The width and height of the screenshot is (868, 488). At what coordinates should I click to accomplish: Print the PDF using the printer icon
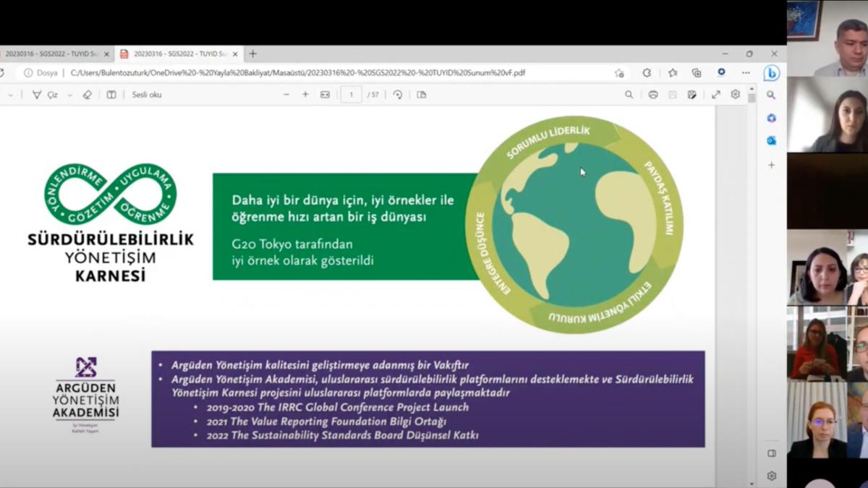click(653, 95)
